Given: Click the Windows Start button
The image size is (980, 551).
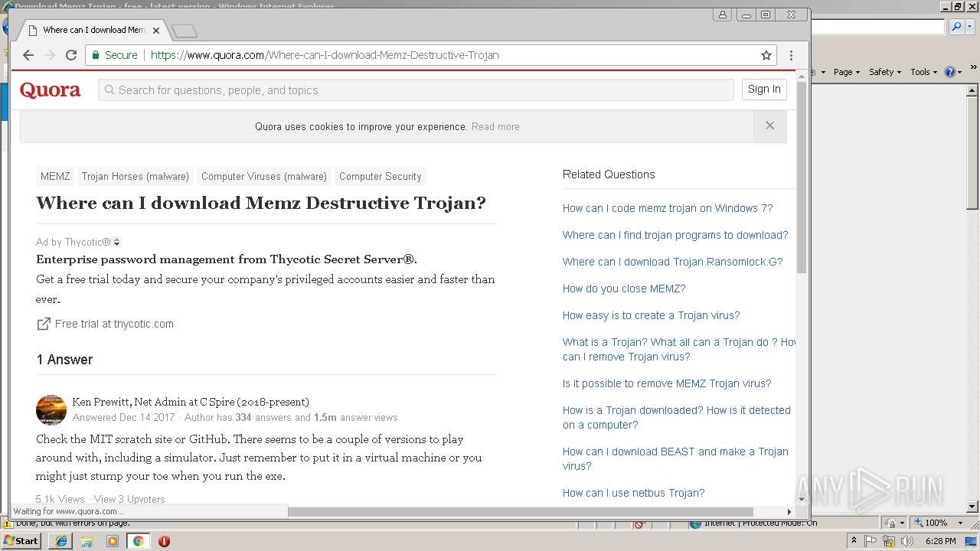Looking at the screenshot, I should coord(21,540).
